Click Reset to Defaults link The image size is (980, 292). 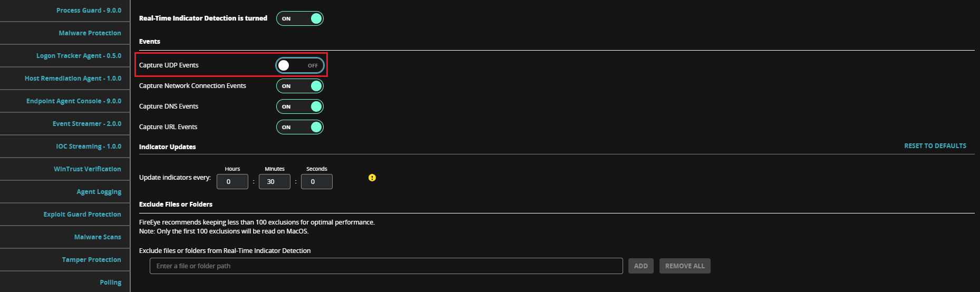coord(935,146)
